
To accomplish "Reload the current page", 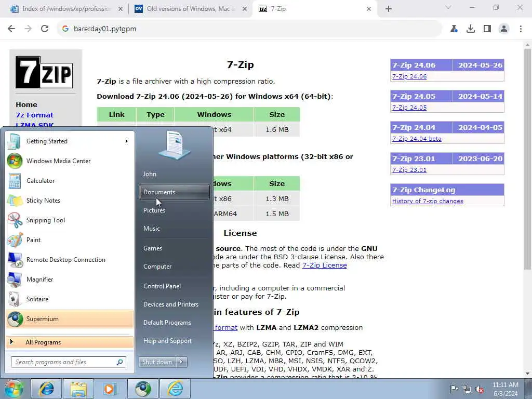I will pos(45,29).
